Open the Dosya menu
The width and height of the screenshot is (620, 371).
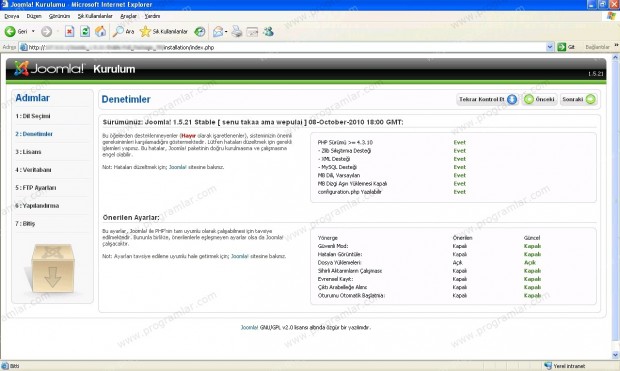pyautogui.click(x=11, y=16)
